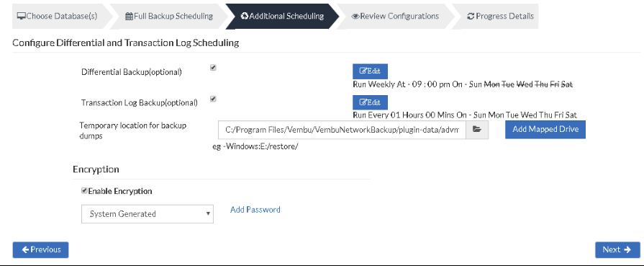Click the eye icon on Review Configurations step
Screen dimensions: 644x266
(x=355, y=17)
